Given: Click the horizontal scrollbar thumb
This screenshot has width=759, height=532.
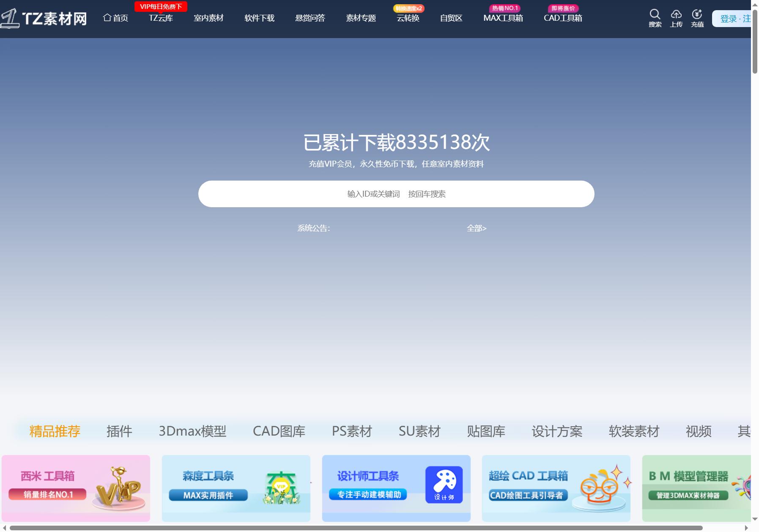Looking at the screenshot, I should [x=356, y=528].
